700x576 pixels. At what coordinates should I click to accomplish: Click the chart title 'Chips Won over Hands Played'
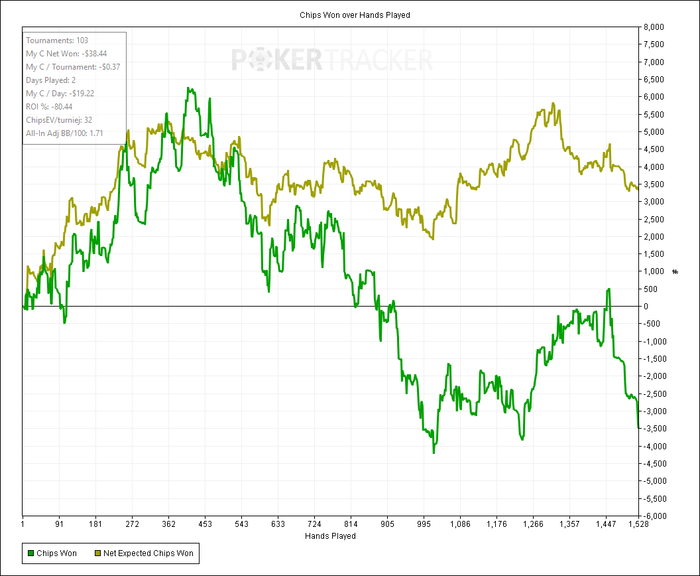tap(355, 15)
